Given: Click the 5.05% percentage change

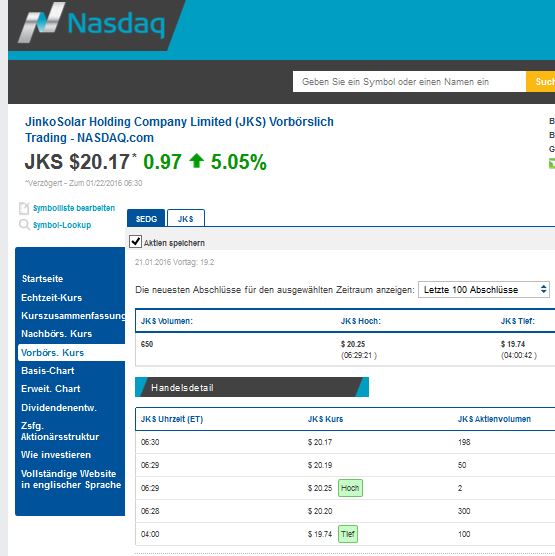Looking at the screenshot, I should tap(239, 162).
